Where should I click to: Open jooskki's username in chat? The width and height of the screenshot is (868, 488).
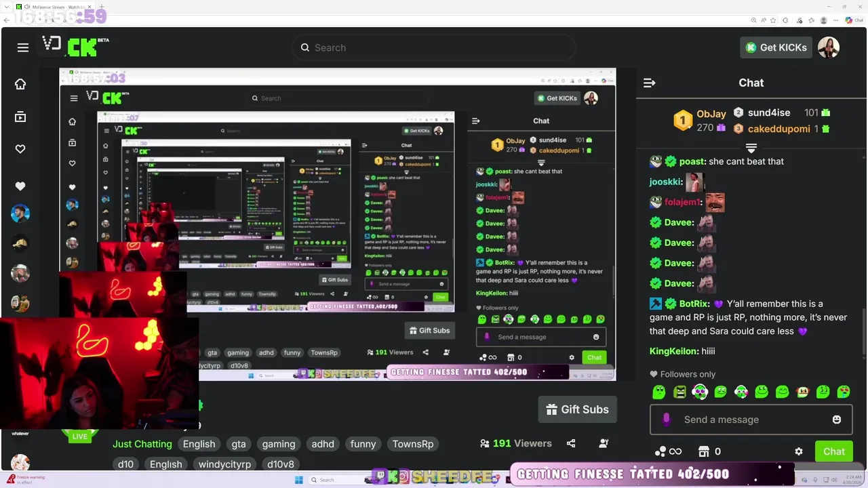666,182
